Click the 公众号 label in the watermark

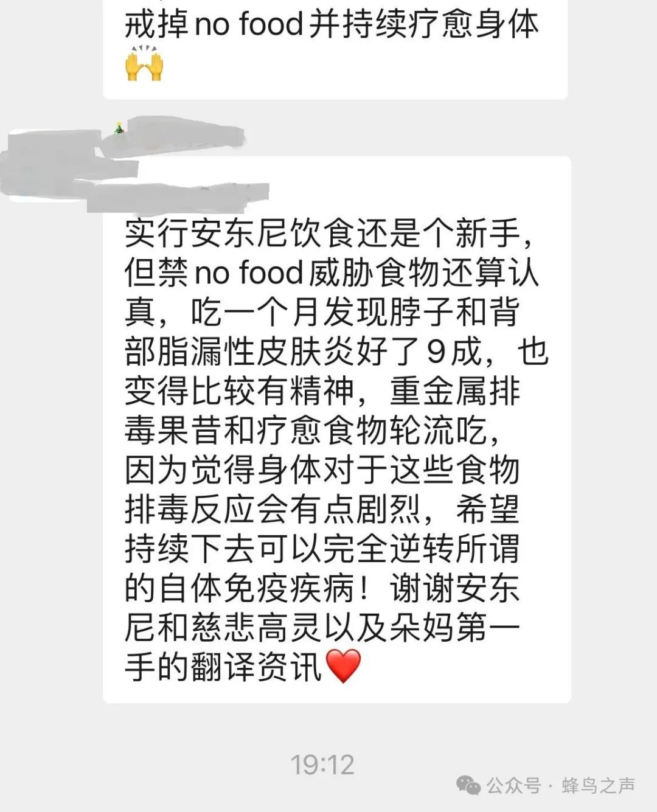point(513,785)
